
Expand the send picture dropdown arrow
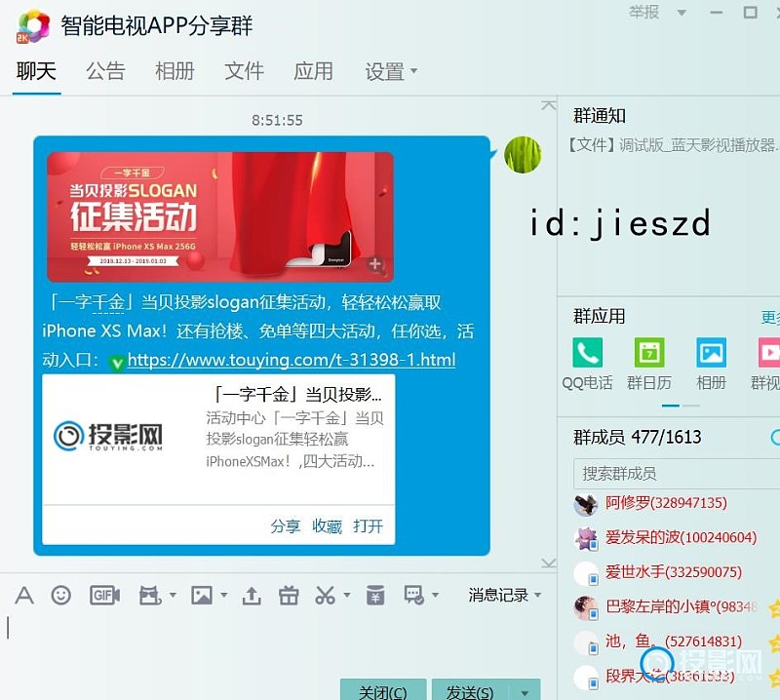tap(224, 595)
